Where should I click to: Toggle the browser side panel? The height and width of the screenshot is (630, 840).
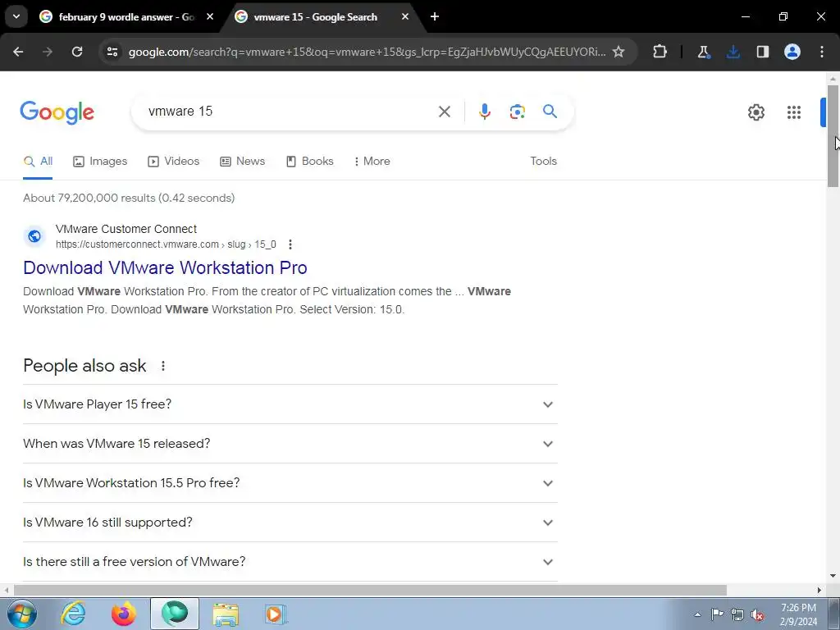763,52
